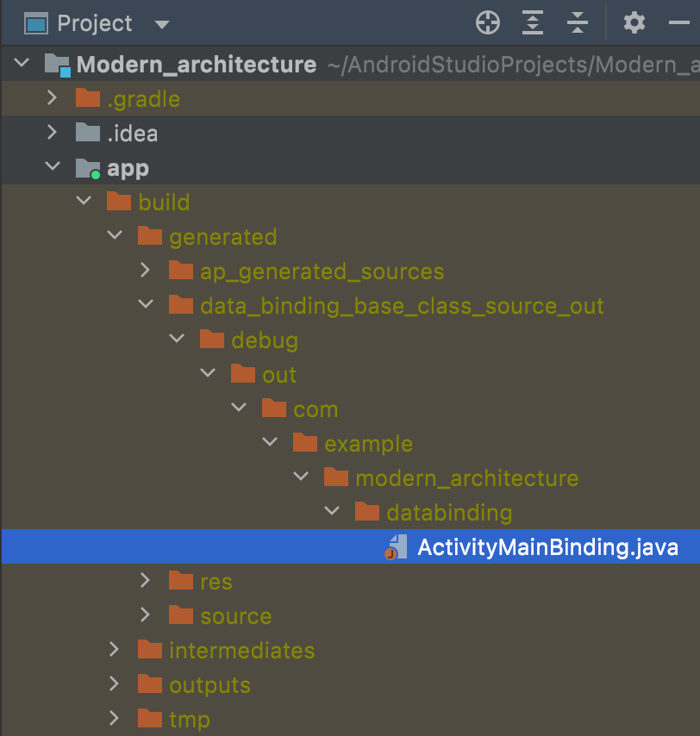Collapse data_binding_base_class_source_out folder
This screenshot has height=736, width=700.
click(146, 303)
